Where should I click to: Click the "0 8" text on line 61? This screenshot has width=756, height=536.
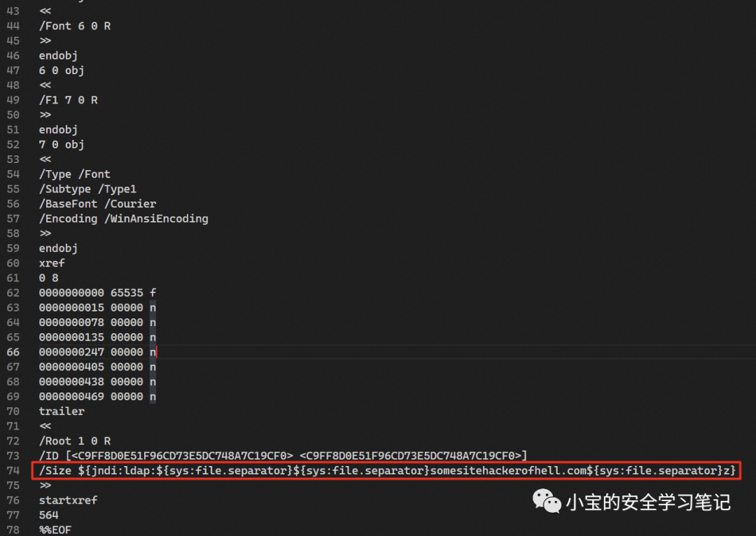[49, 278]
